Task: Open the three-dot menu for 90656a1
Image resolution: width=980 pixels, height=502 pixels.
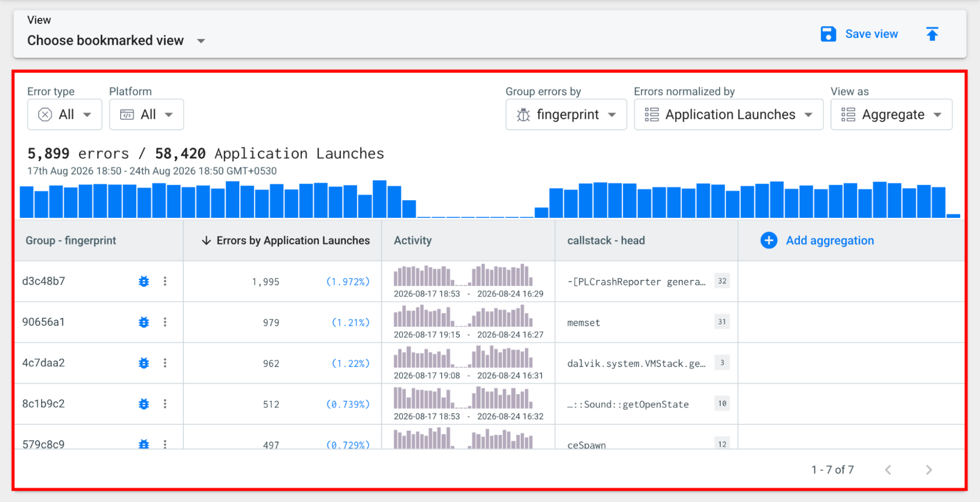Action: 165,322
